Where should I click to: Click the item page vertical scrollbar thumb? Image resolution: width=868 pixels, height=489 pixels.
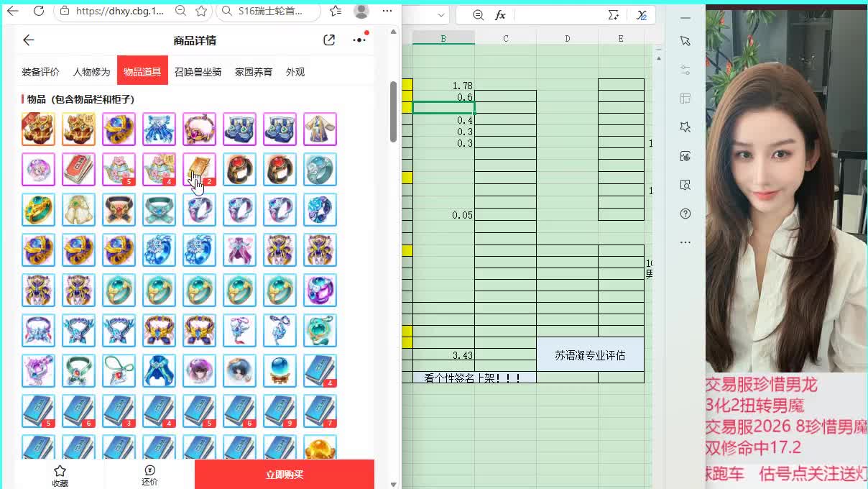[394, 111]
